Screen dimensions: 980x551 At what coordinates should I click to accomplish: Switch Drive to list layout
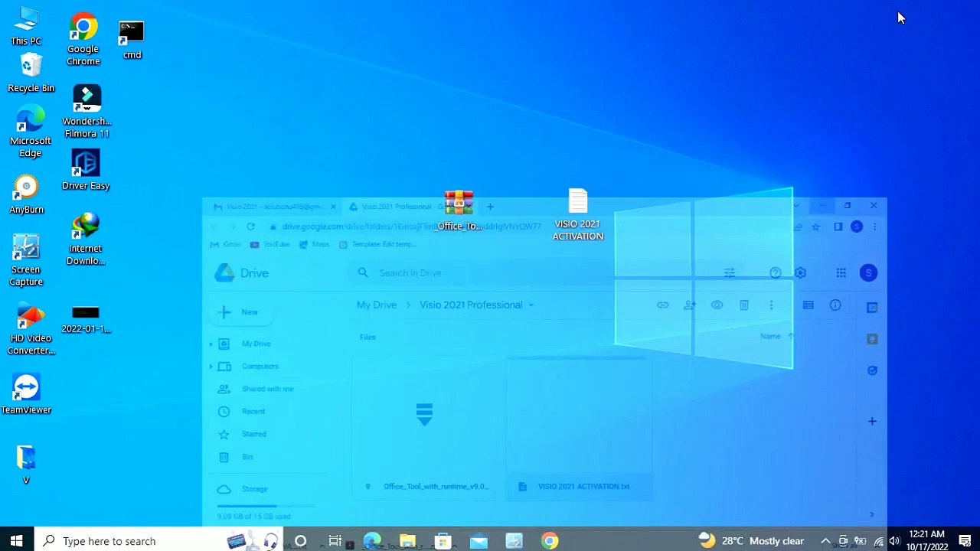pos(808,305)
